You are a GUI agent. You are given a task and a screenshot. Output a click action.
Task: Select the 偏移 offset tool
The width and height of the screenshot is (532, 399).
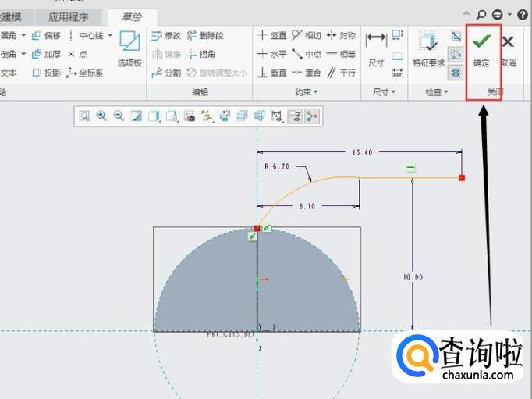point(47,35)
